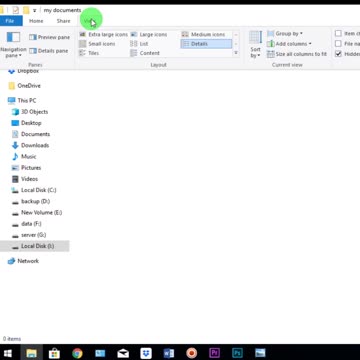Choose Medium icons layout
The width and height of the screenshot is (360, 360).
(203, 34)
